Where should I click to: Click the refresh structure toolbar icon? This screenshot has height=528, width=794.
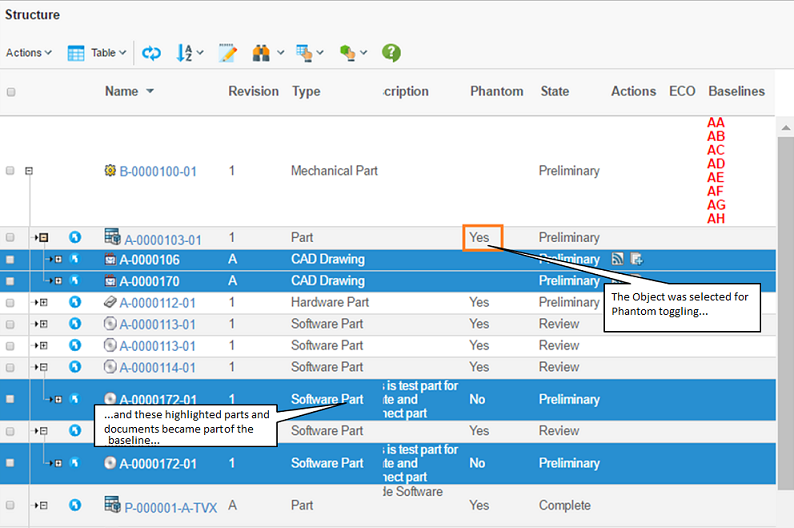coord(151,53)
